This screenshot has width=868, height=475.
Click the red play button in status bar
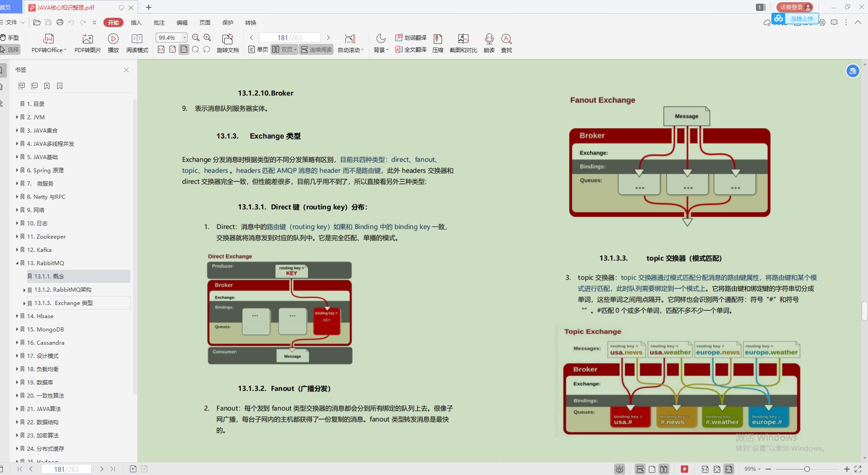pos(685,469)
